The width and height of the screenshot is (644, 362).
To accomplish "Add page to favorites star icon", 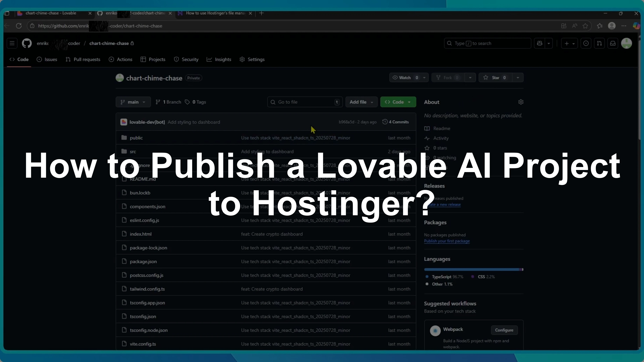I will point(585,26).
